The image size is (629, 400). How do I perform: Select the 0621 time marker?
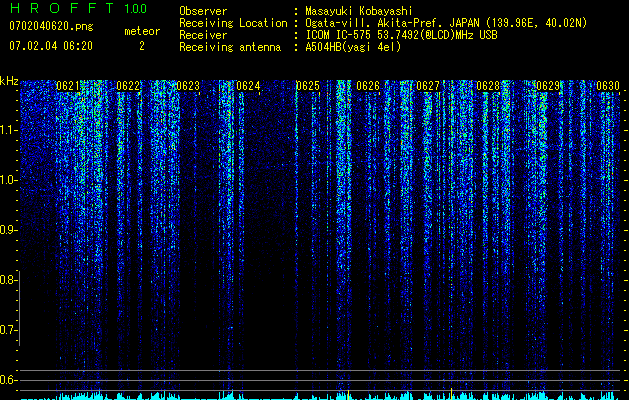tap(68, 86)
